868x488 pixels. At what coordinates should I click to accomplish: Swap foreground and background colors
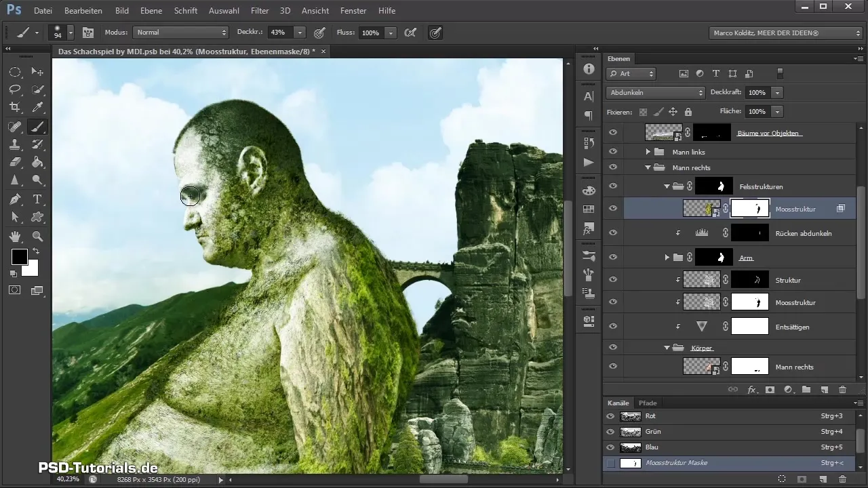click(x=35, y=251)
